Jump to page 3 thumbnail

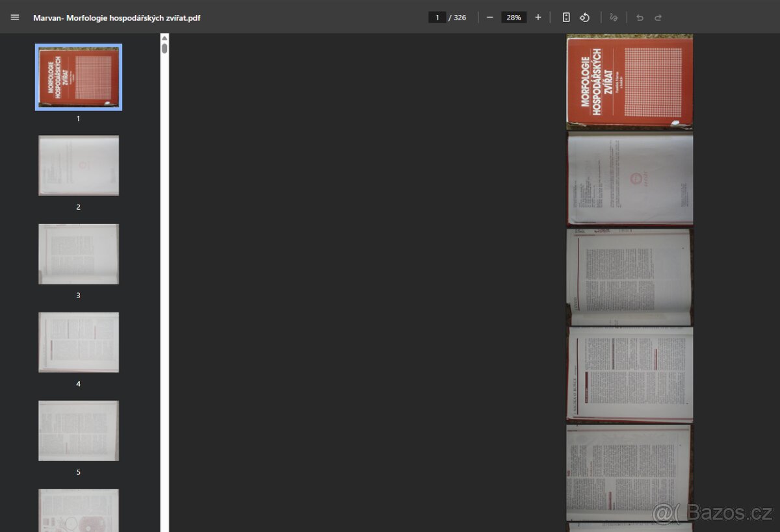(79, 254)
